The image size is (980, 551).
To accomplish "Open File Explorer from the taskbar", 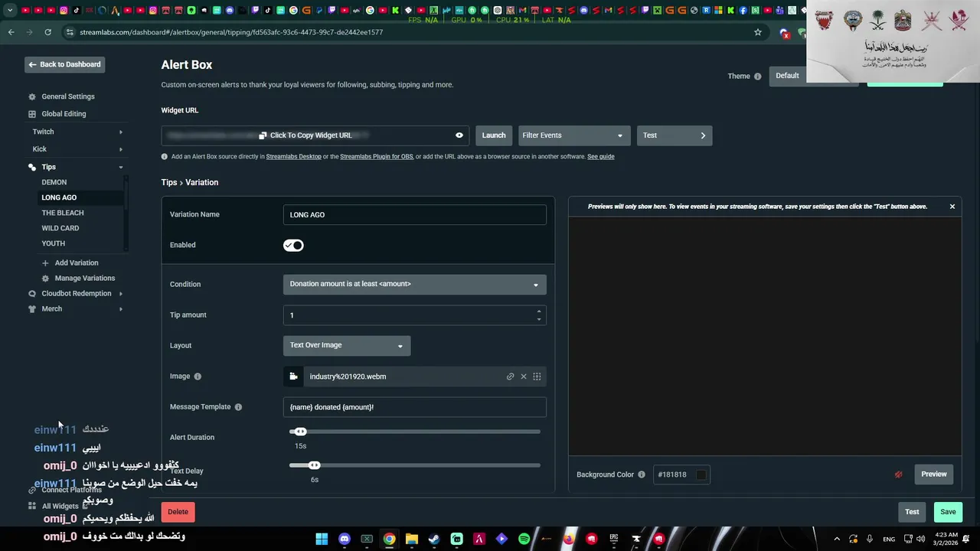I will (412, 539).
